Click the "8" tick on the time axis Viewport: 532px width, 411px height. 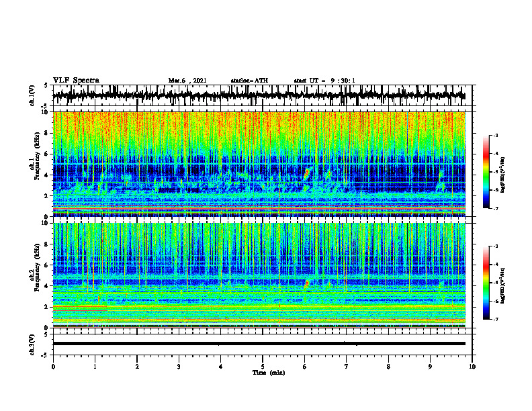388,367
